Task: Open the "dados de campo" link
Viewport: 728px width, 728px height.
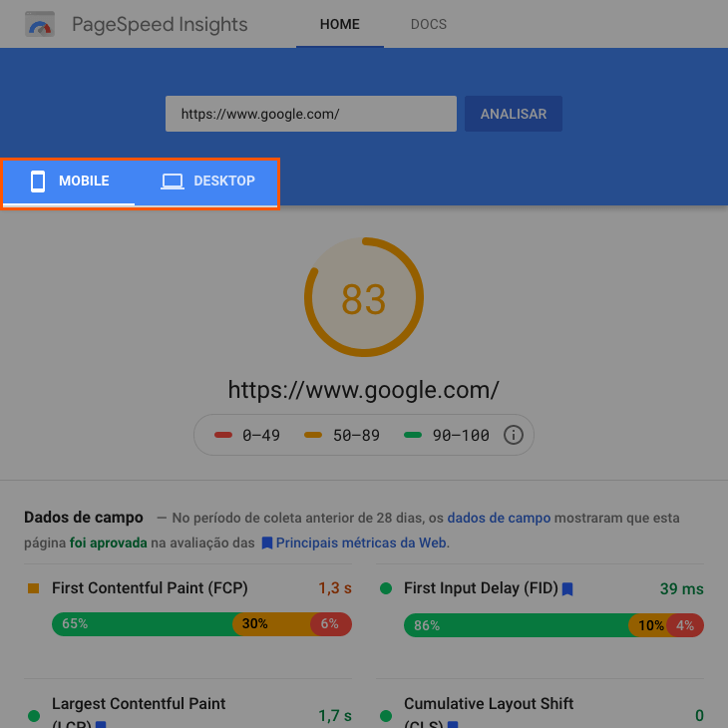Action: (499, 518)
